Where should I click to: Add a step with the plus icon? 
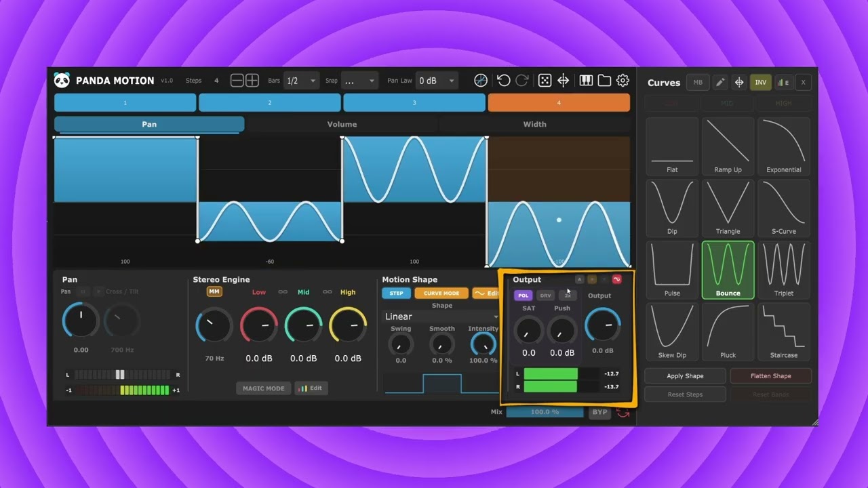[252, 81]
